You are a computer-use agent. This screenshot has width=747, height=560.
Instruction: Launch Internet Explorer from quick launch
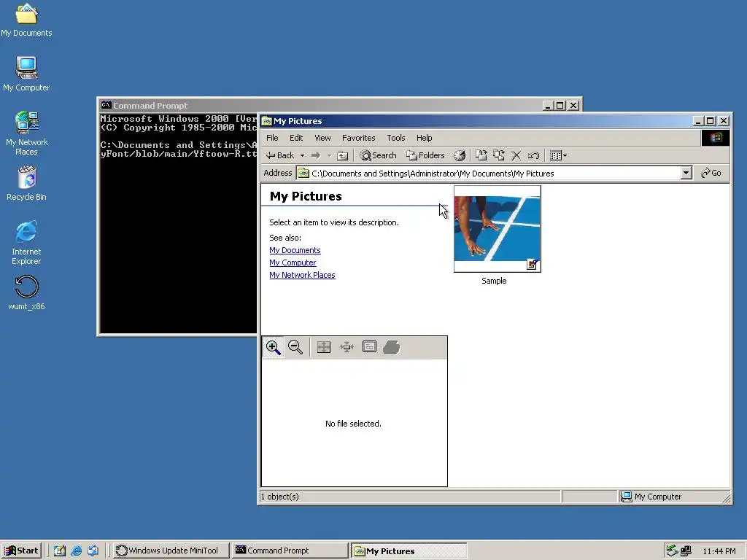point(76,551)
